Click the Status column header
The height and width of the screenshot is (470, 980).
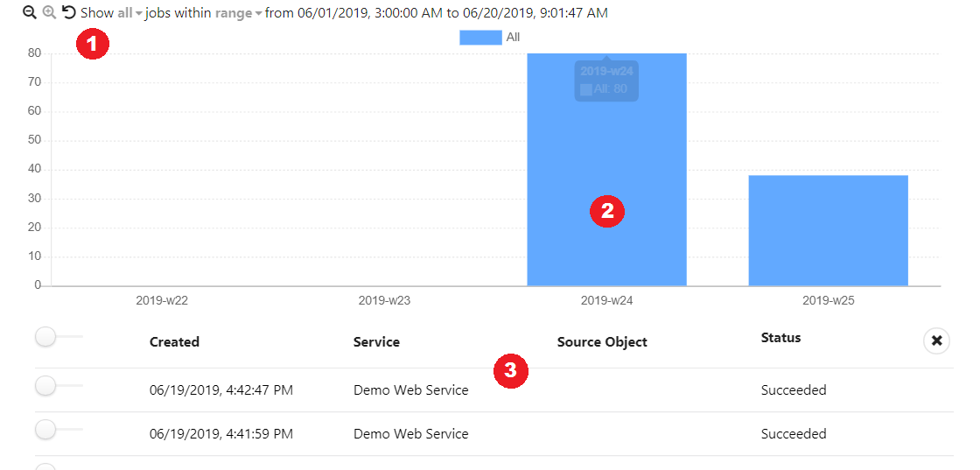pos(780,338)
